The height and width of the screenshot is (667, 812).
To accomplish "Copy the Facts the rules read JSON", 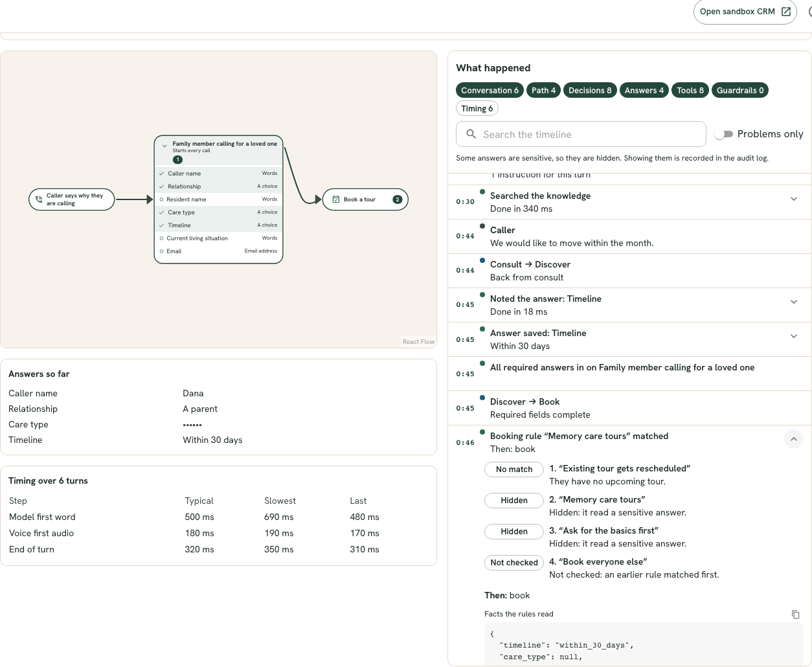I will click(x=796, y=615).
